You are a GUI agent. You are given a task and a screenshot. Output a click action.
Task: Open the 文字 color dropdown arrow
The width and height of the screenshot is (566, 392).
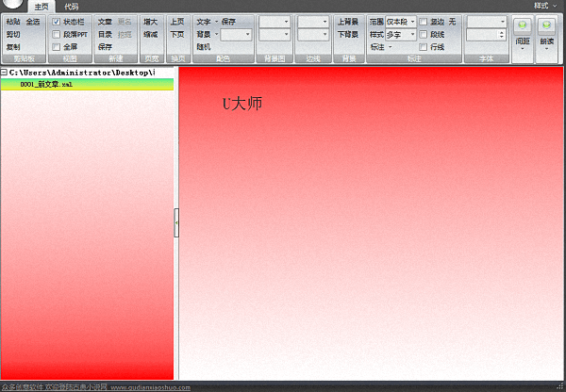[x=216, y=22]
